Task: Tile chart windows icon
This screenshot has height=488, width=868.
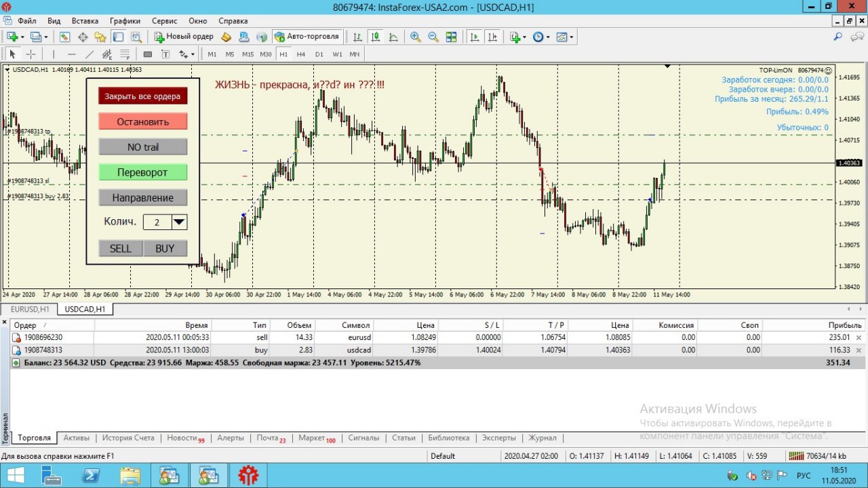Action: click(451, 37)
